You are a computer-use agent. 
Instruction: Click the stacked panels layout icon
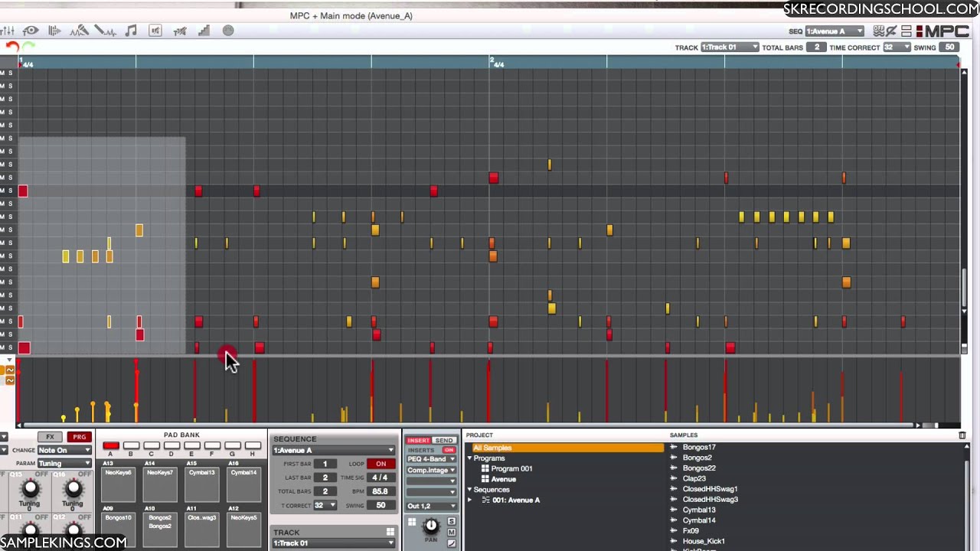click(x=906, y=31)
